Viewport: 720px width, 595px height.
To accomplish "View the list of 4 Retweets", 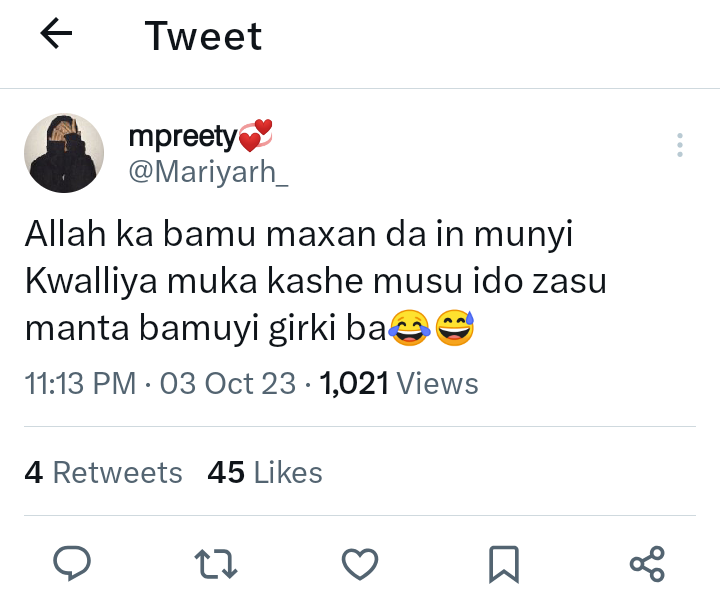I will pyautogui.click(x=103, y=472).
